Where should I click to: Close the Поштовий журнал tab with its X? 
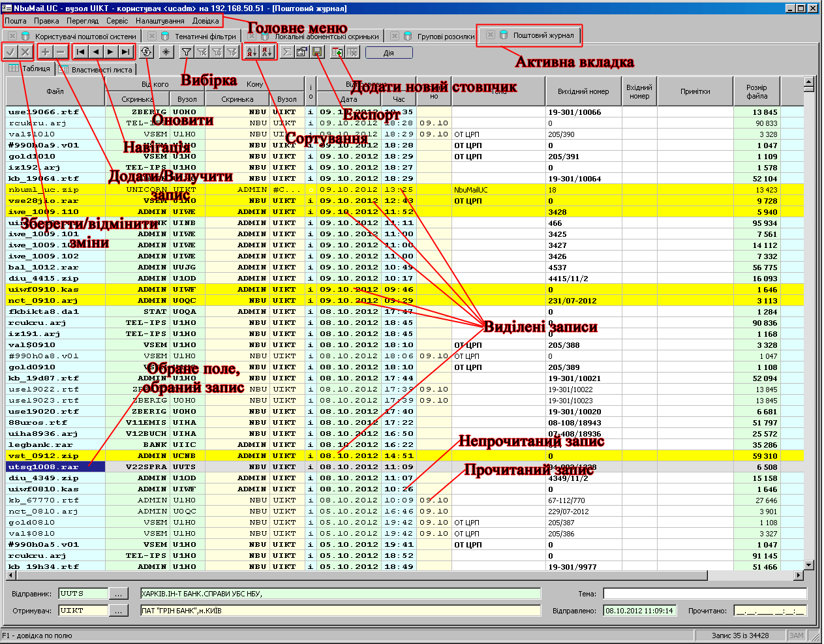[x=491, y=35]
